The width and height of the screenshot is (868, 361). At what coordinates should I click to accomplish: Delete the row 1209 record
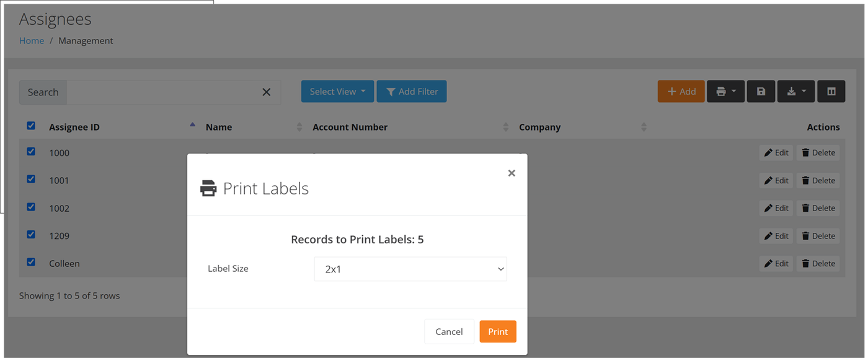(818, 236)
